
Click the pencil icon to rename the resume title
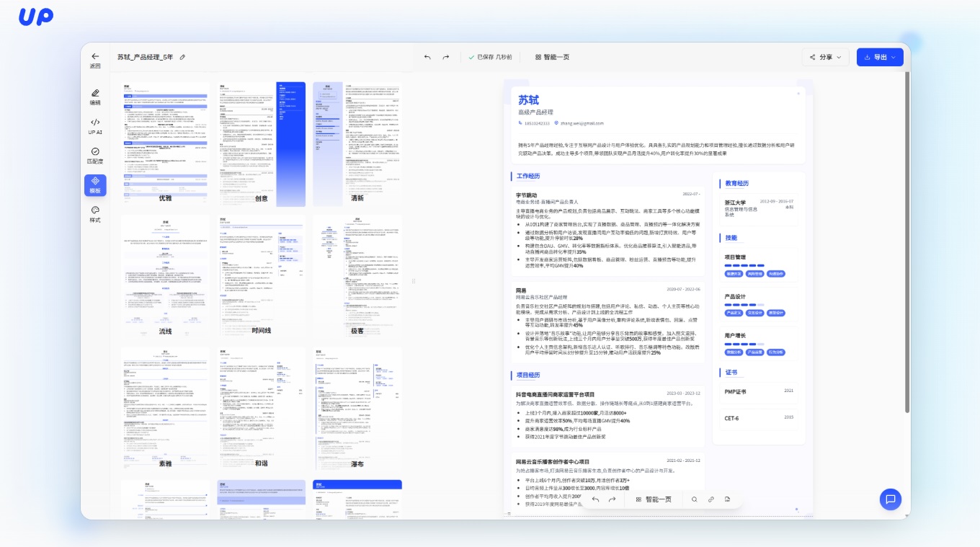point(182,57)
